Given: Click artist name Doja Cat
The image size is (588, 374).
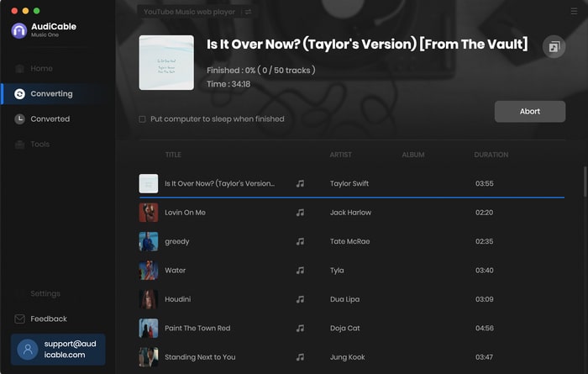Looking at the screenshot, I should tap(345, 328).
